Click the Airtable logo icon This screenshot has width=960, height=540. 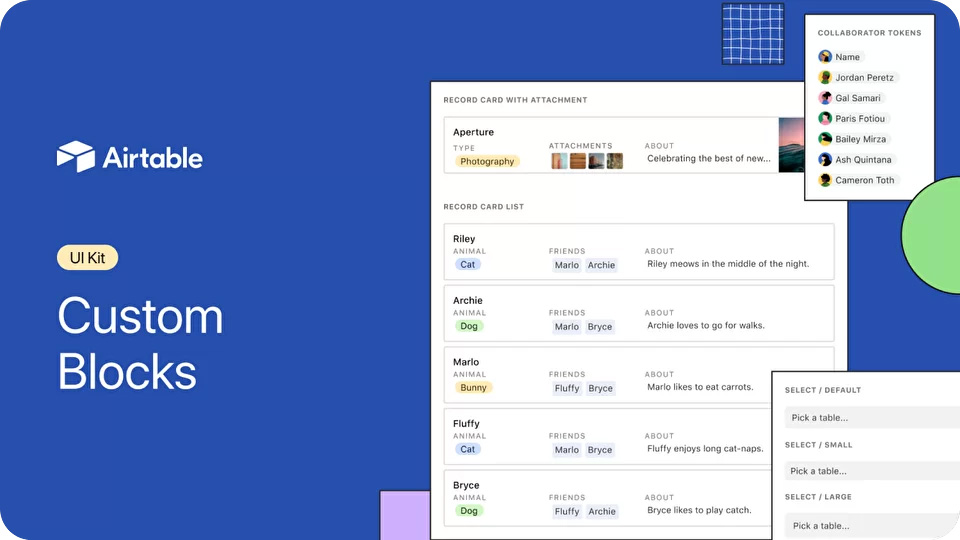point(76,157)
